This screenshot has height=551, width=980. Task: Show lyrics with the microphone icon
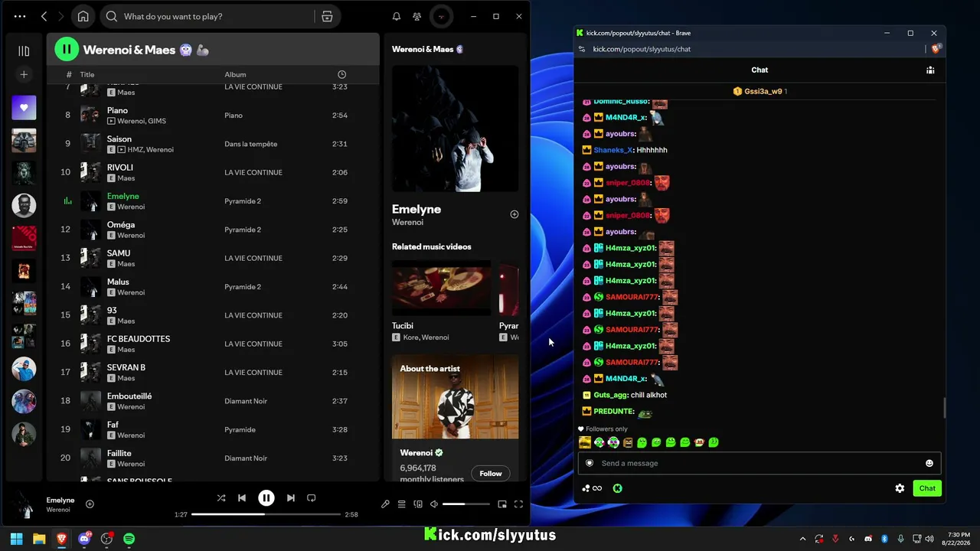click(x=385, y=504)
